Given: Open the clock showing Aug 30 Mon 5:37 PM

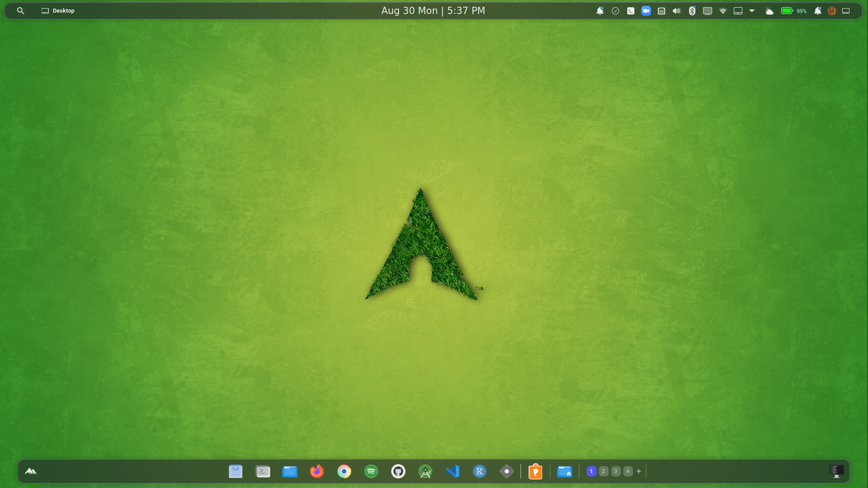Looking at the screenshot, I should (x=433, y=10).
